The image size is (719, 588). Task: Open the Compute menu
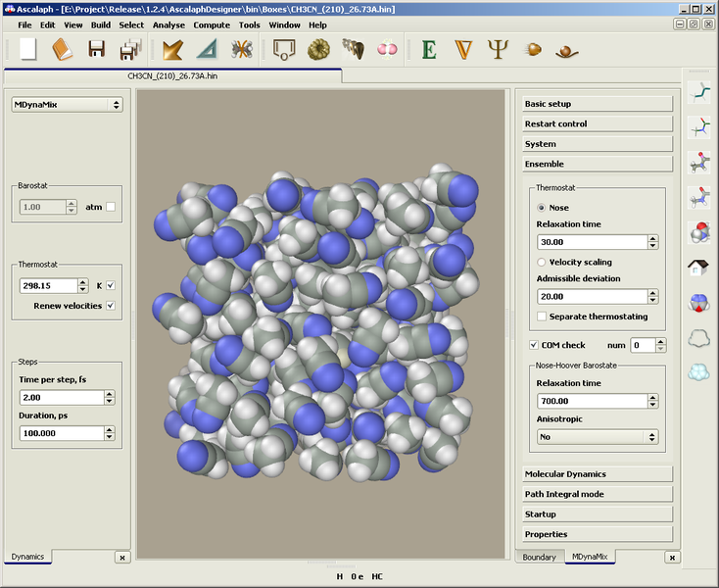tap(213, 24)
